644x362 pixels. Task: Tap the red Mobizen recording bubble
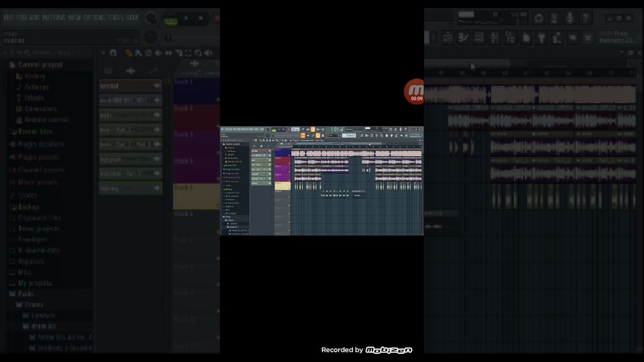[x=414, y=92]
